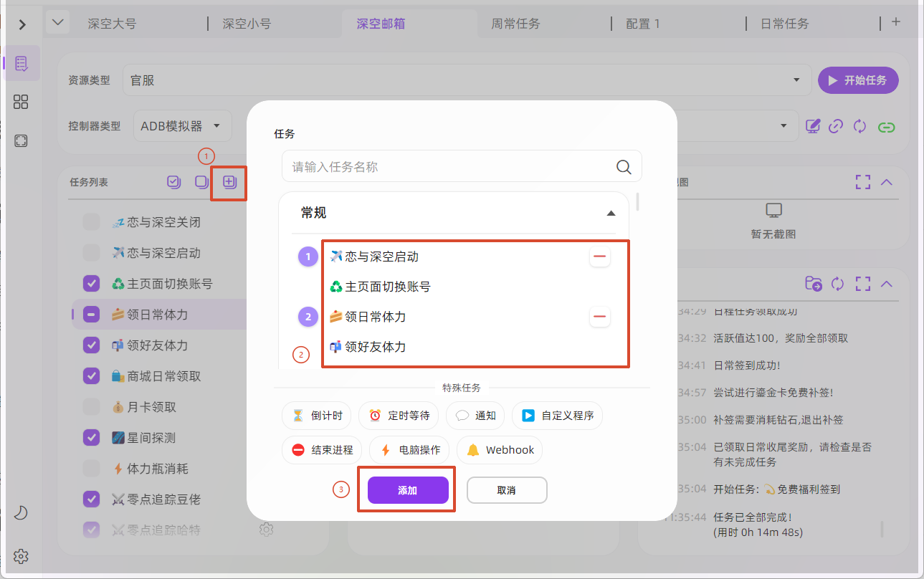Switch to 深空邮箱 tab
This screenshot has height=579, width=924.
pos(381,24)
